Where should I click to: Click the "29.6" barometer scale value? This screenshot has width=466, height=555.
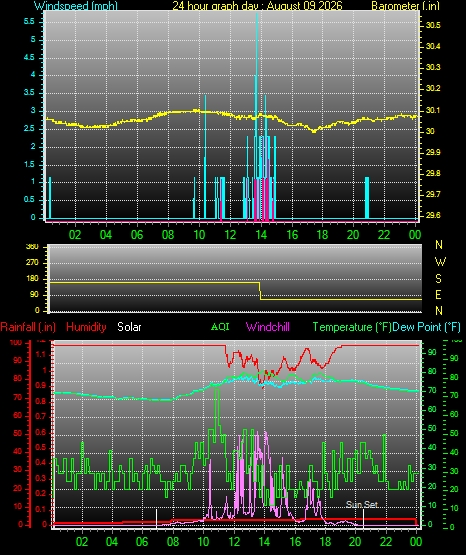(x=433, y=215)
